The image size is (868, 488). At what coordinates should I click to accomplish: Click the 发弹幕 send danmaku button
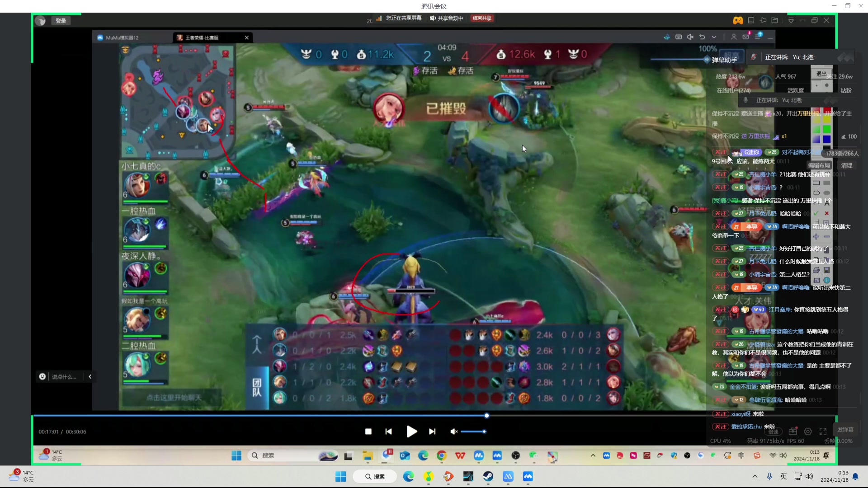pyautogui.click(x=845, y=430)
